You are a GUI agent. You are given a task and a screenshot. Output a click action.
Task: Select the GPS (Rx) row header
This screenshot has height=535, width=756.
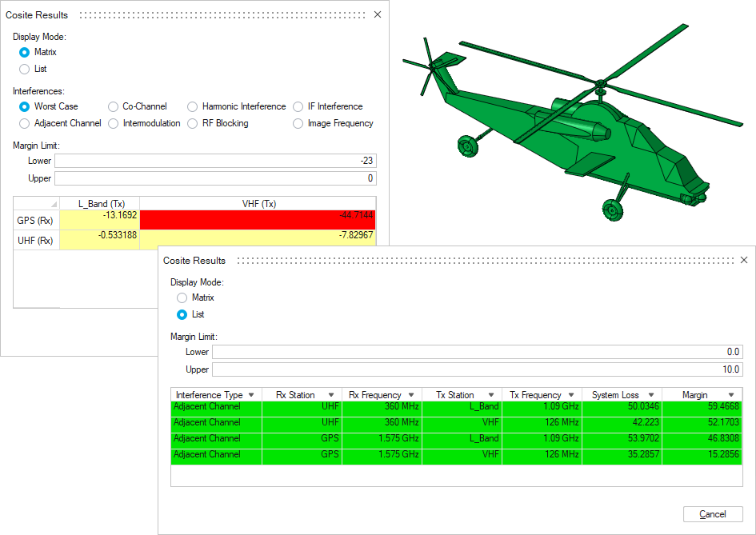tap(36, 220)
